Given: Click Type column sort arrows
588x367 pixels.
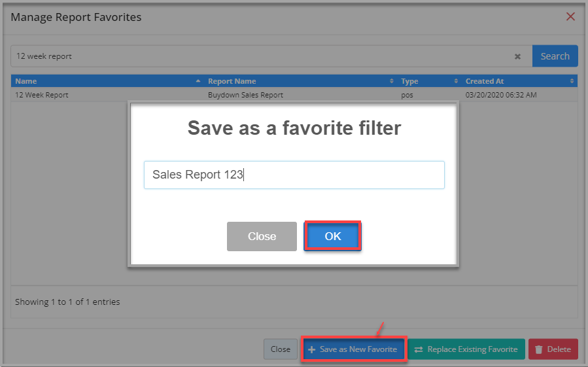Looking at the screenshot, I should click(456, 81).
